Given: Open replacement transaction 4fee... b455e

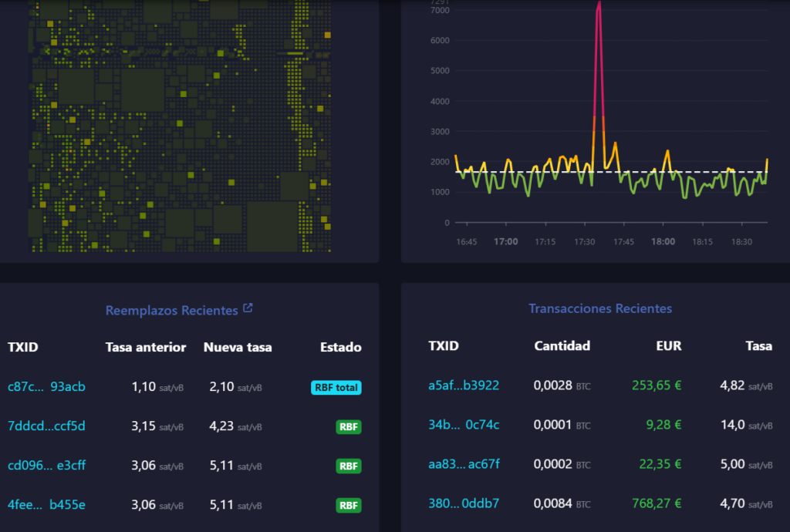Looking at the screenshot, I should [46, 504].
